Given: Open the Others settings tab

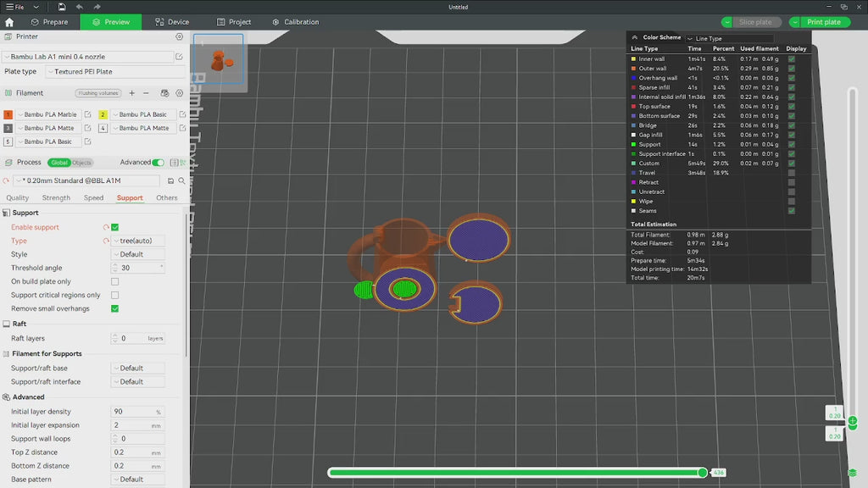Looking at the screenshot, I should [x=167, y=198].
